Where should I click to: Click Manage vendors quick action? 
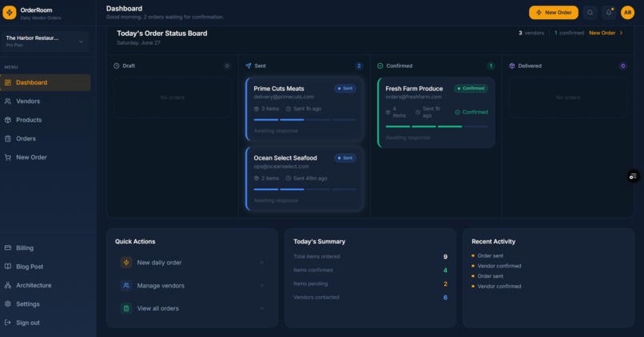click(x=192, y=285)
